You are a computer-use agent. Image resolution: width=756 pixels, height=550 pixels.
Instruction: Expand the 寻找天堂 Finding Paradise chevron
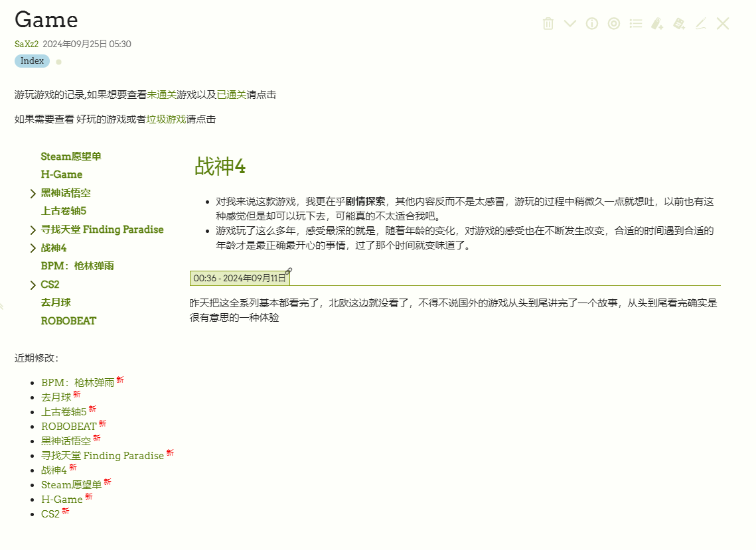click(x=33, y=230)
